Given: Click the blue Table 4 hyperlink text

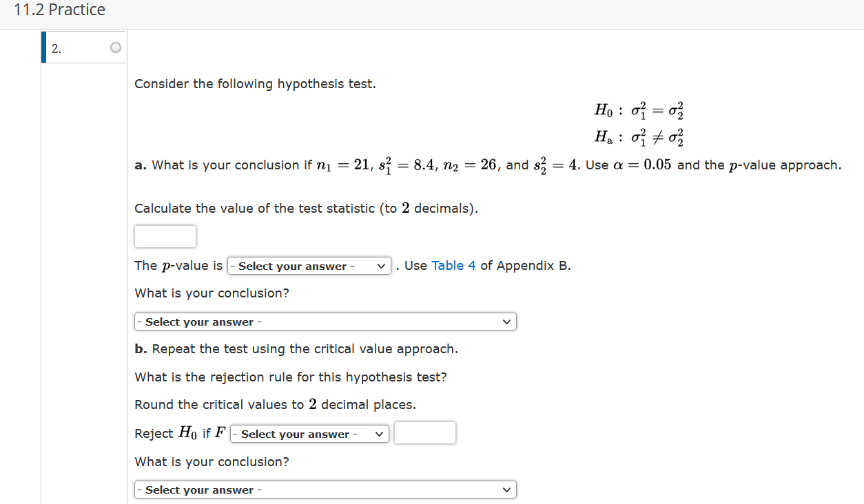Looking at the screenshot, I should coord(453,265).
